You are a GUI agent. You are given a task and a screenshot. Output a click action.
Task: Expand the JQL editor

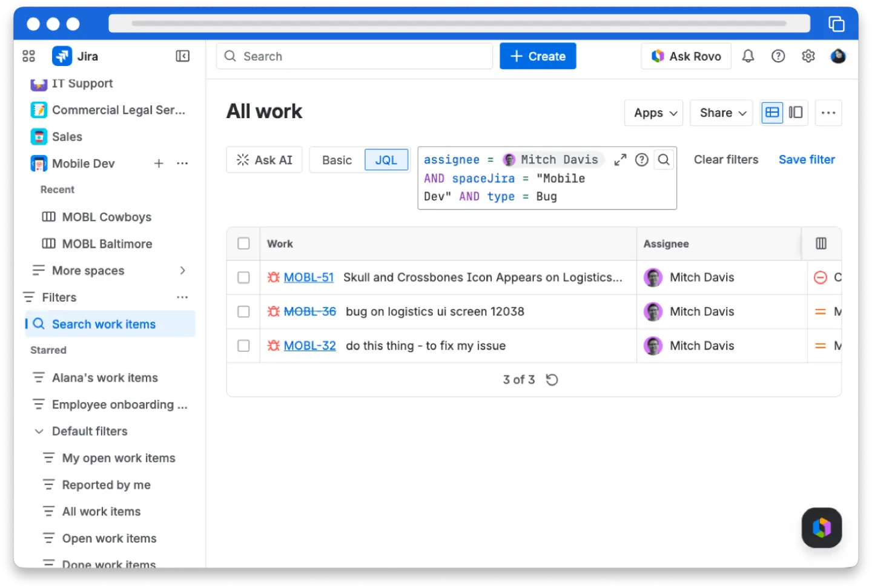click(x=620, y=160)
